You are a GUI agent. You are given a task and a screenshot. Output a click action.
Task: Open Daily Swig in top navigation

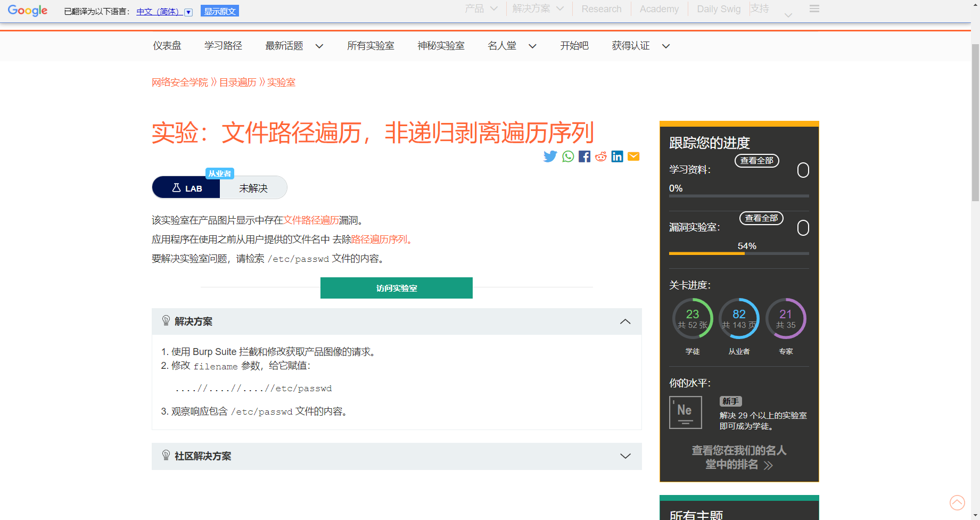(719, 9)
